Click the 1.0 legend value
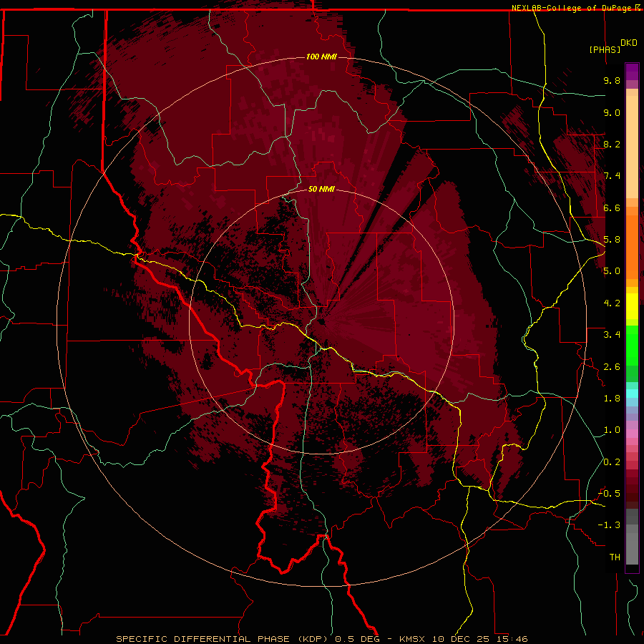The image size is (644, 644). 612,430
